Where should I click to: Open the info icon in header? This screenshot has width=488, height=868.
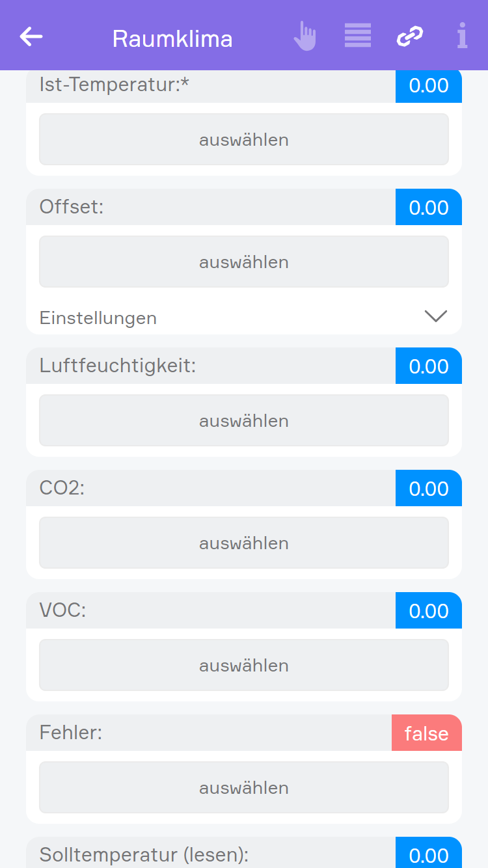point(462,36)
